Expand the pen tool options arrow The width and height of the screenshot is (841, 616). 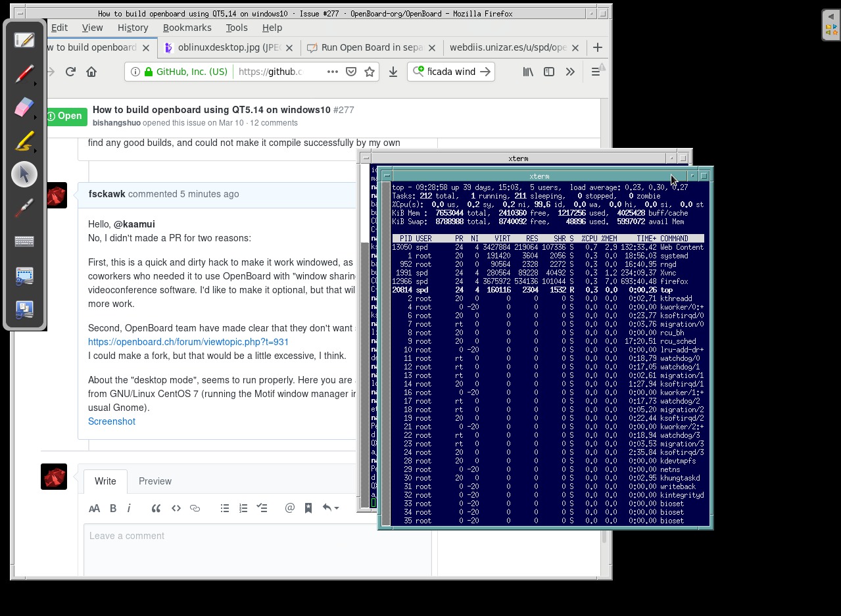(x=36, y=83)
